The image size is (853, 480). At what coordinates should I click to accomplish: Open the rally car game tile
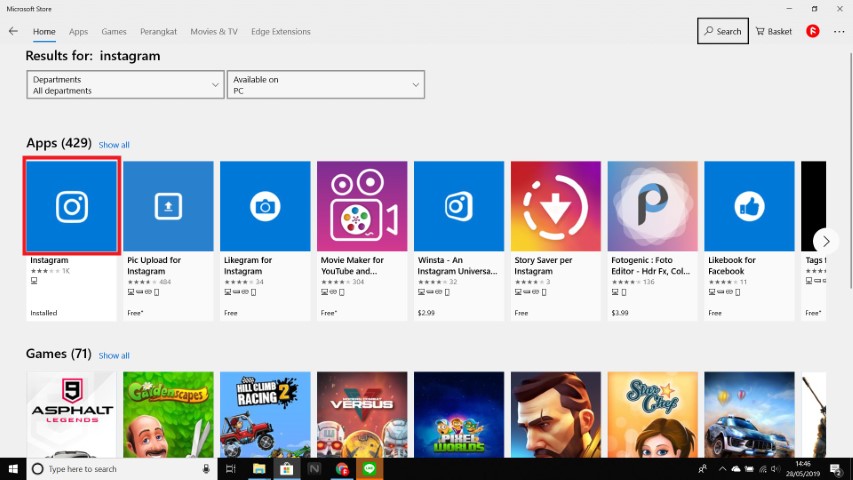pyautogui.click(x=749, y=414)
